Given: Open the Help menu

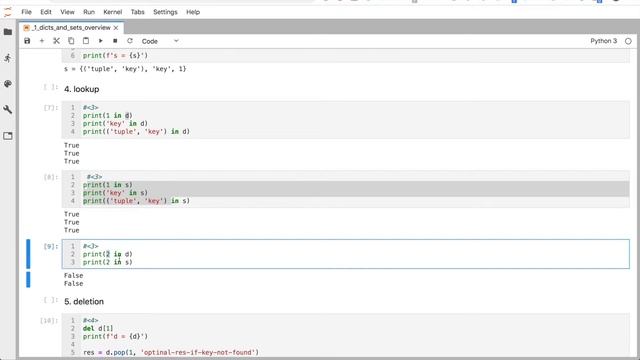Looking at the screenshot, I should point(193,12).
